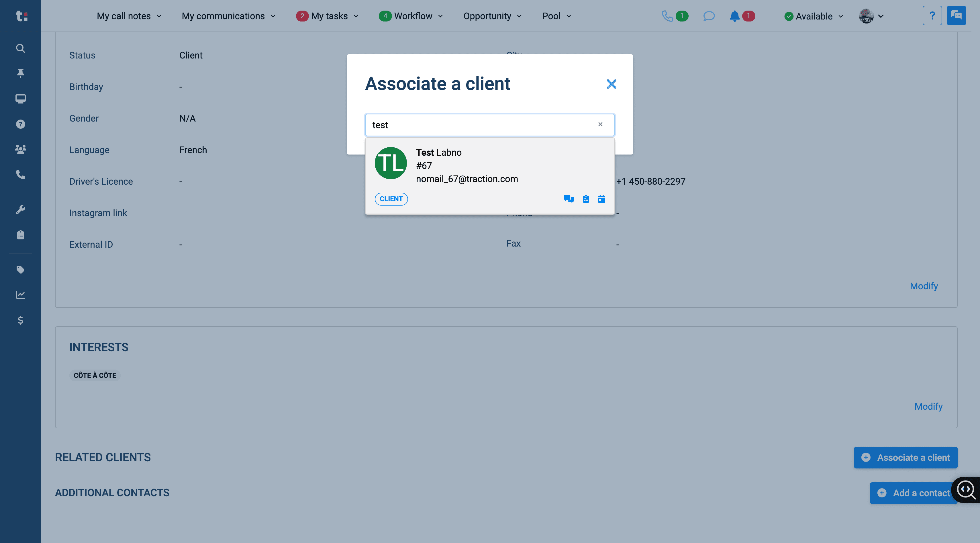The height and width of the screenshot is (543, 980).
Task: Open the search icon in sidebar
Action: tap(21, 48)
